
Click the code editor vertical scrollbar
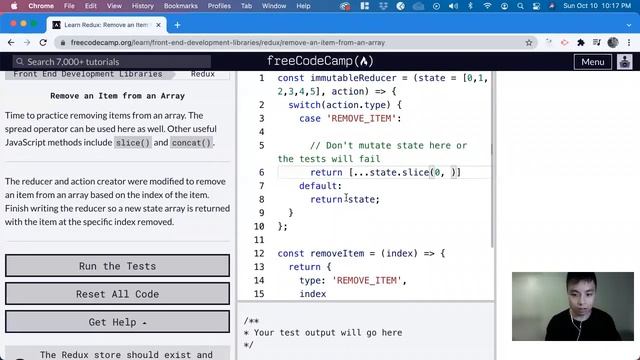492,159
